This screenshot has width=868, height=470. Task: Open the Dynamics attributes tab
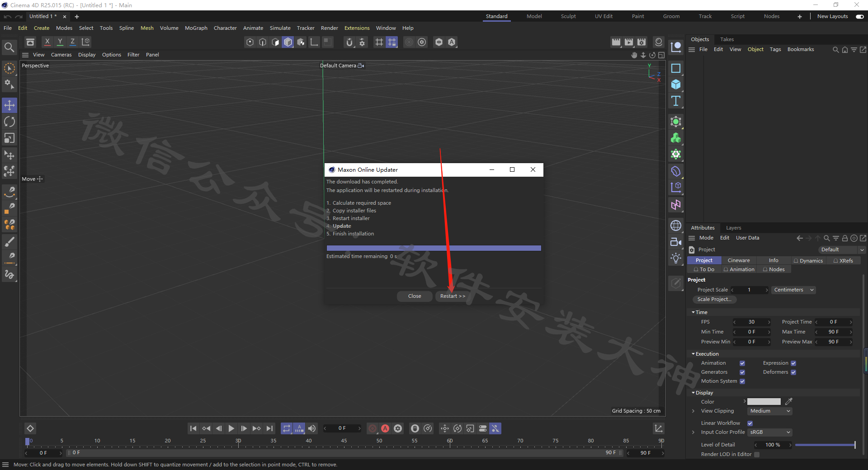pyautogui.click(x=808, y=260)
